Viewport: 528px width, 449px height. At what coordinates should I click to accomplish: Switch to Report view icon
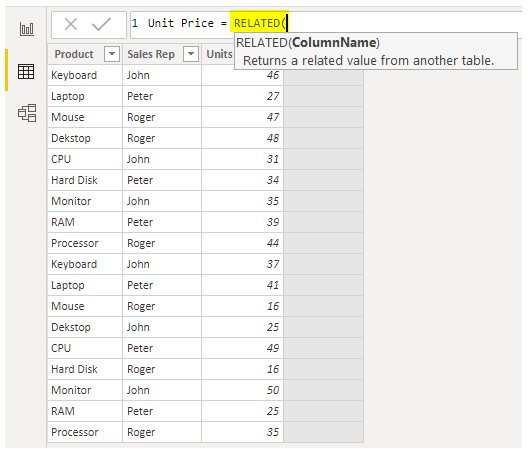27,29
